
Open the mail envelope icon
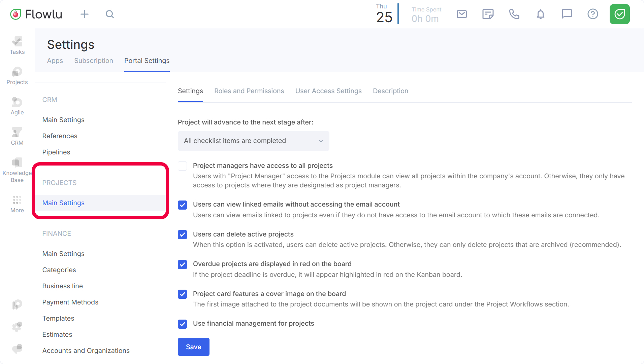(x=461, y=14)
